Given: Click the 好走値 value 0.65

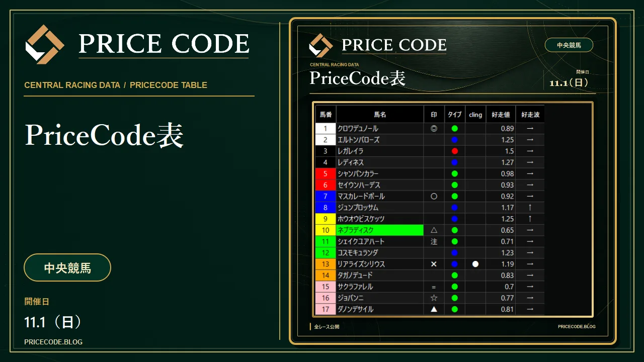Looking at the screenshot, I should [x=507, y=230].
